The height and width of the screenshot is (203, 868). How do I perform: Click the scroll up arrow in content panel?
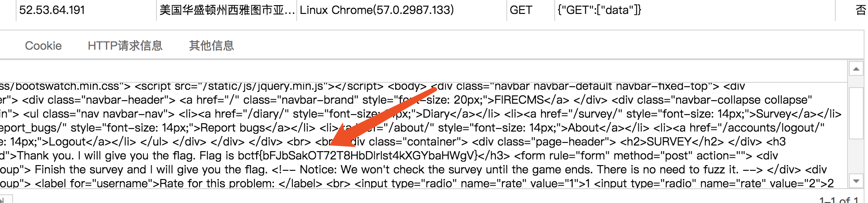pos(856,69)
